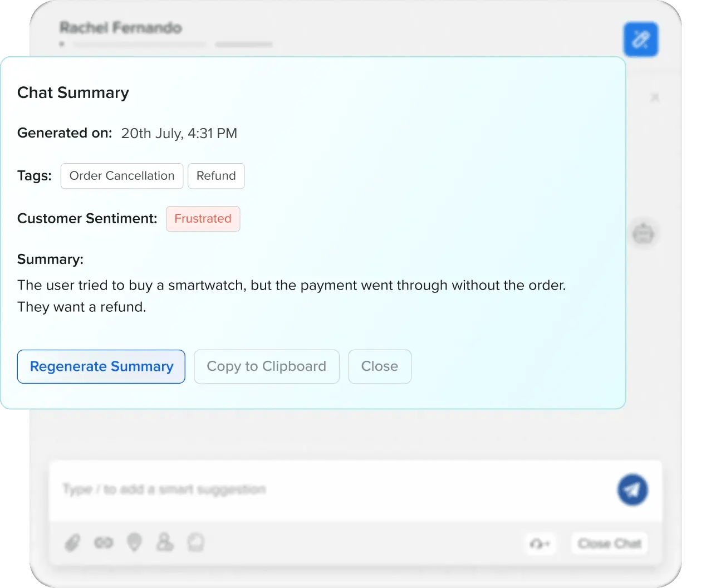711x588 pixels.
Task: Click the Frustrated sentiment badge
Action: pos(203,219)
